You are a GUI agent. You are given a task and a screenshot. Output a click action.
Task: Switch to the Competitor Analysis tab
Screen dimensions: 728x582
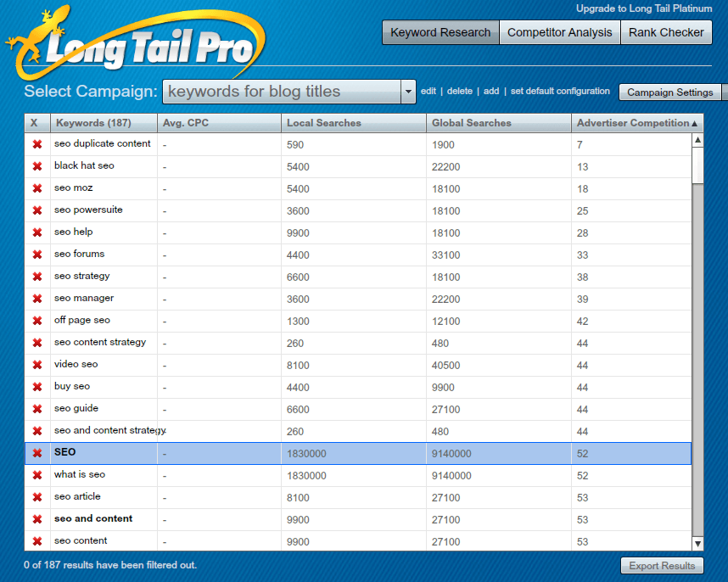(x=559, y=32)
